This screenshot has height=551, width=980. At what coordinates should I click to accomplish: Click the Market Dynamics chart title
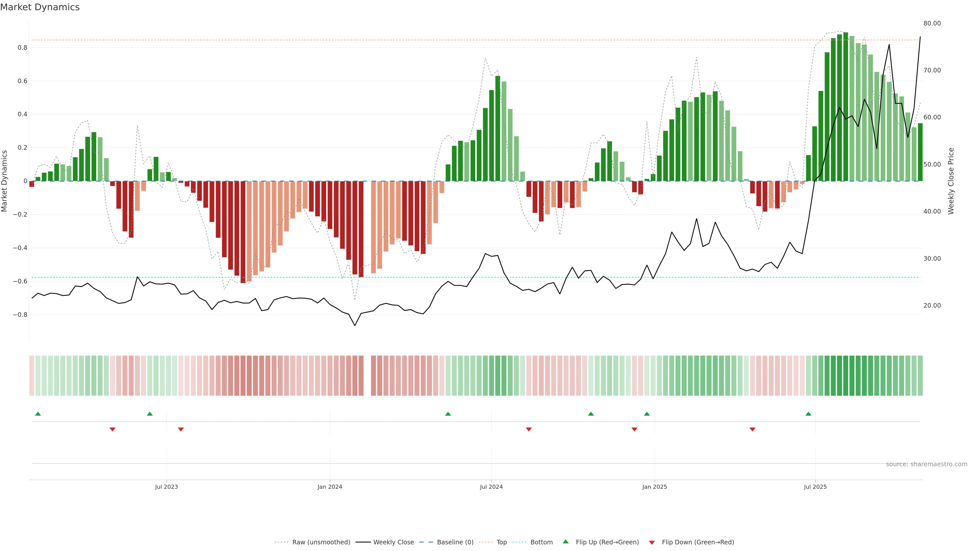[x=40, y=7]
